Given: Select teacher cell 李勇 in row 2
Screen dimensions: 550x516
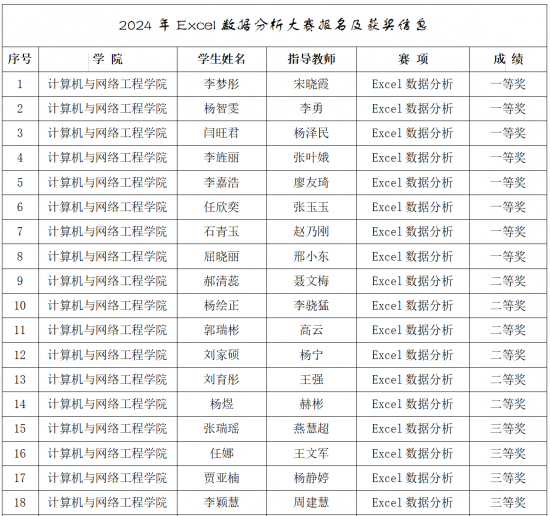Looking at the screenshot, I should point(311,109).
